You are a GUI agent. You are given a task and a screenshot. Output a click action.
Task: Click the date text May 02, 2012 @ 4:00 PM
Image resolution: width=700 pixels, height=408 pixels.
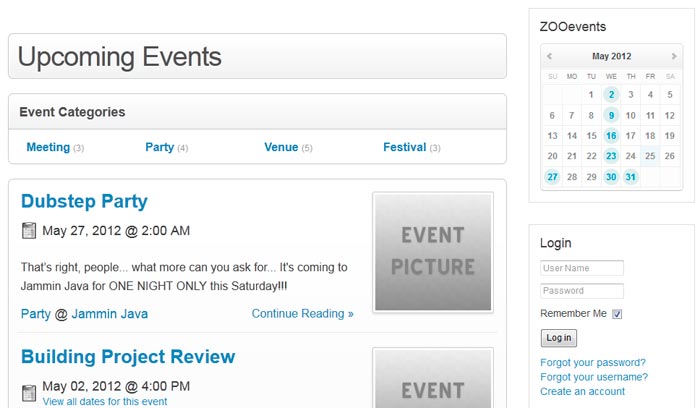coord(116,386)
